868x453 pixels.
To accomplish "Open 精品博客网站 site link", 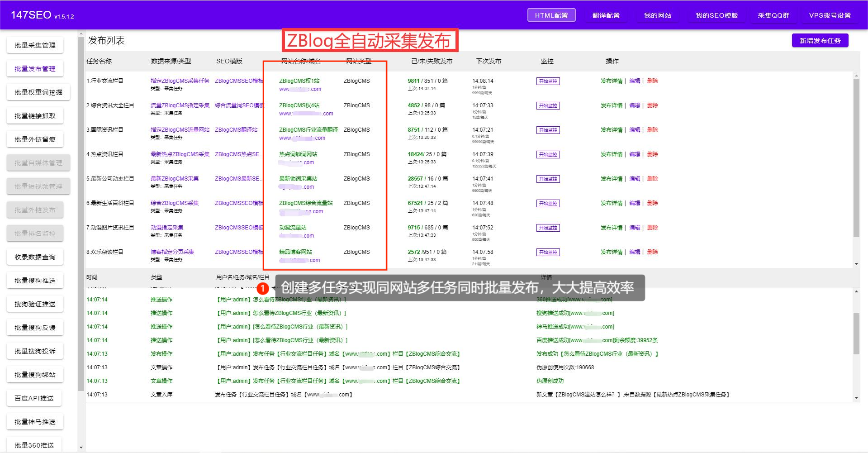I will [295, 252].
